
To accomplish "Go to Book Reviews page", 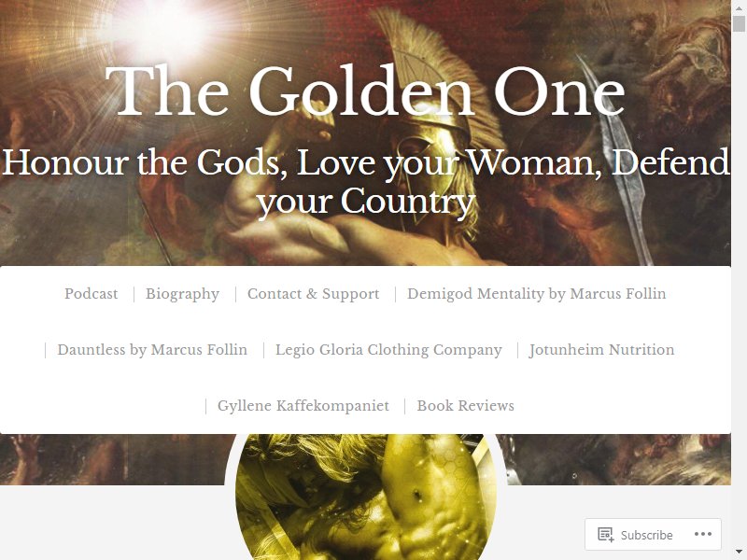I will (465, 406).
